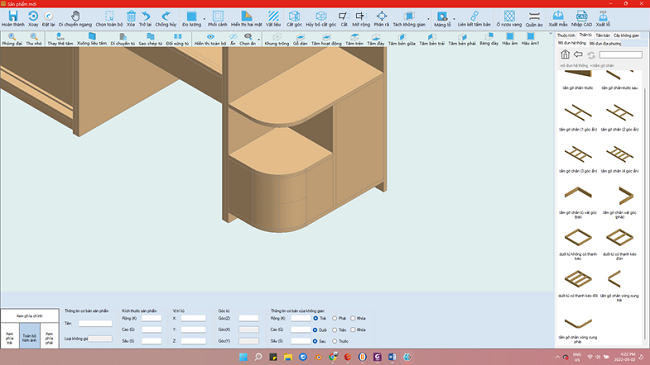
Task: Click the Xóa trash can icon
Action: pyautogui.click(x=131, y=16)
